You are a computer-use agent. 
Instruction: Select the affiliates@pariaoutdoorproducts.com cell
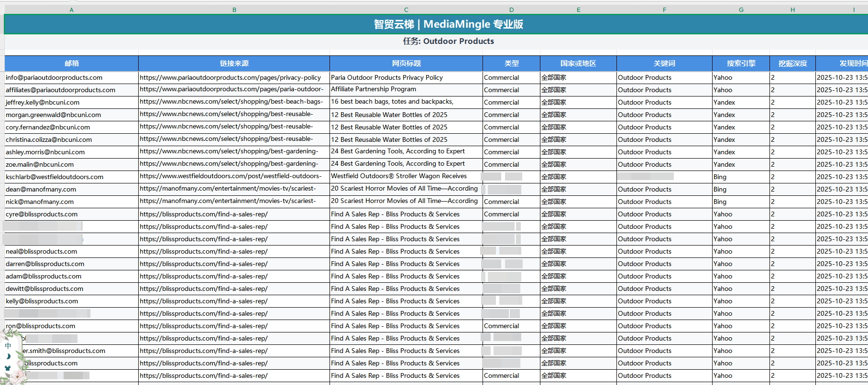[72, 90]
